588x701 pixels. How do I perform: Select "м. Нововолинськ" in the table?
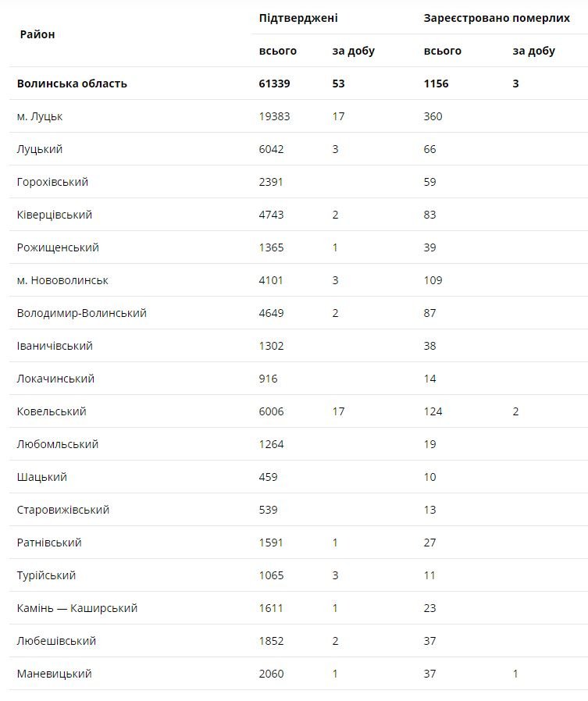(x=62, y=280)
